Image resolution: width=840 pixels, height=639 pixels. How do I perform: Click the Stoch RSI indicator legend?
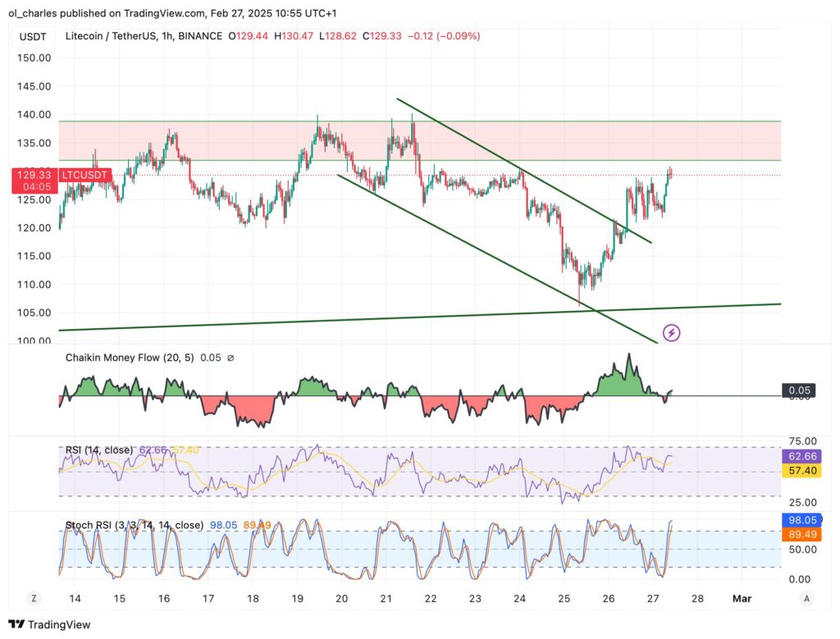135,525
